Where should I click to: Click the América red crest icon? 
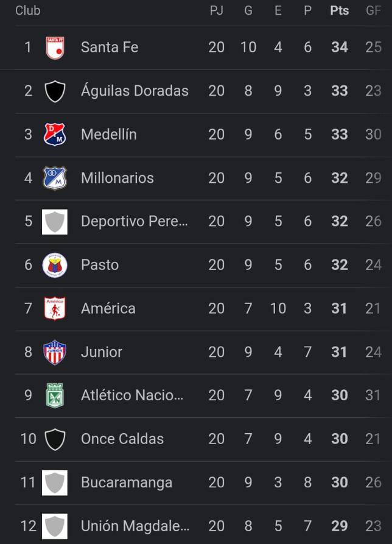pos(55,308)
